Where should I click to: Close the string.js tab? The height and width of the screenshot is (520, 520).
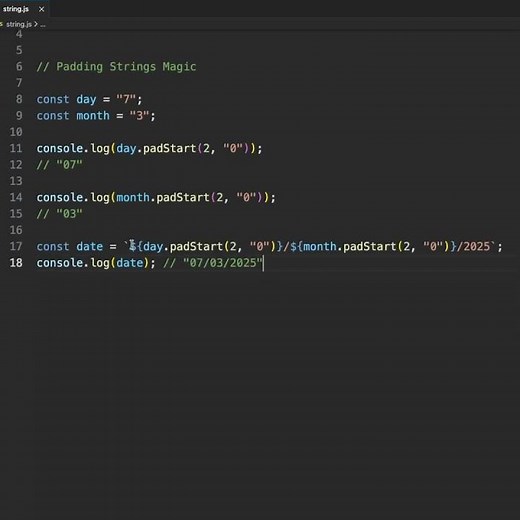tap(41, 9)
